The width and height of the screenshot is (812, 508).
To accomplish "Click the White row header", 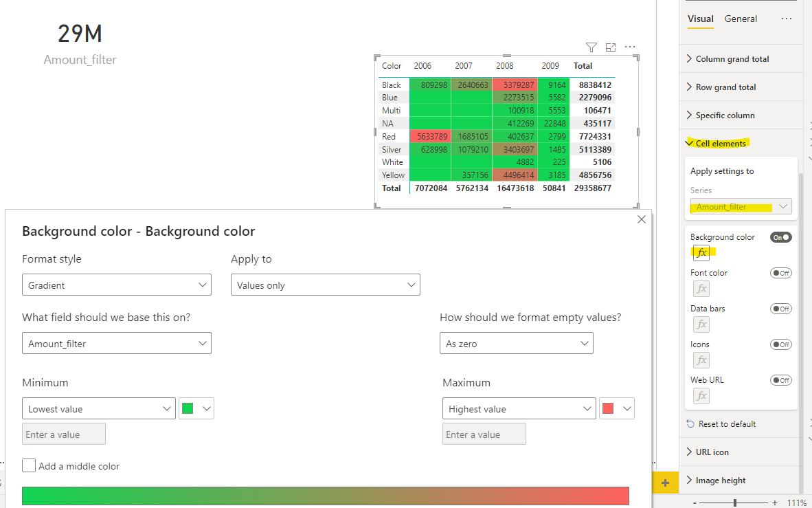I will click(x=392, y=162).
